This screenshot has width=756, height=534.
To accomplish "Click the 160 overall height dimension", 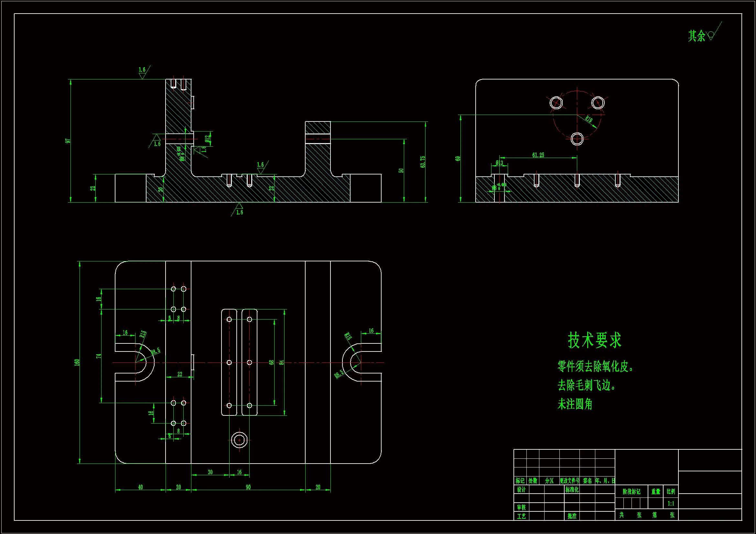I will (77, 362).
